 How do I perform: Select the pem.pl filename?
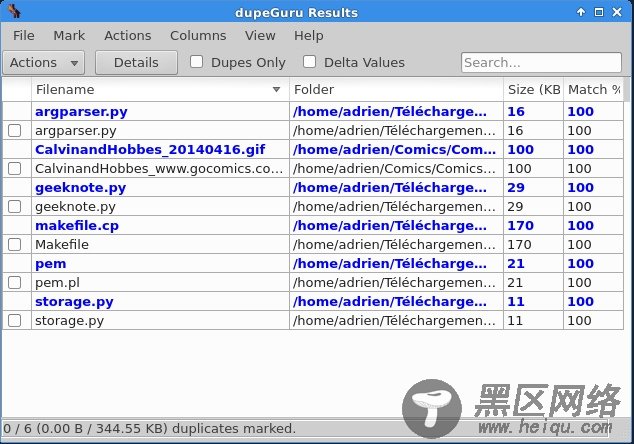[x=57, y=283]
